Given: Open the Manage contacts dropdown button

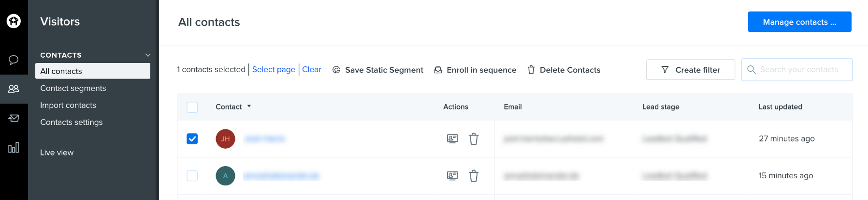Looking at the screenshot, I should click(799, 22).
